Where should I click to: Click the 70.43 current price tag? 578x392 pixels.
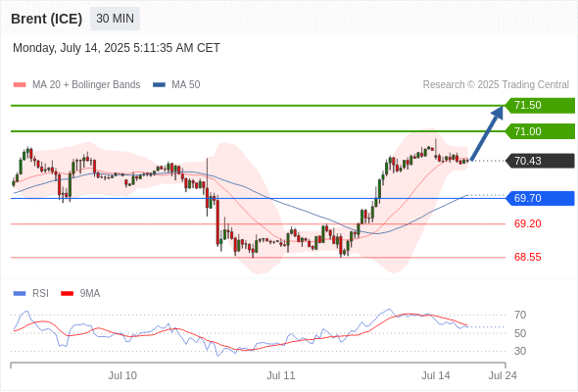click(540, 161)
